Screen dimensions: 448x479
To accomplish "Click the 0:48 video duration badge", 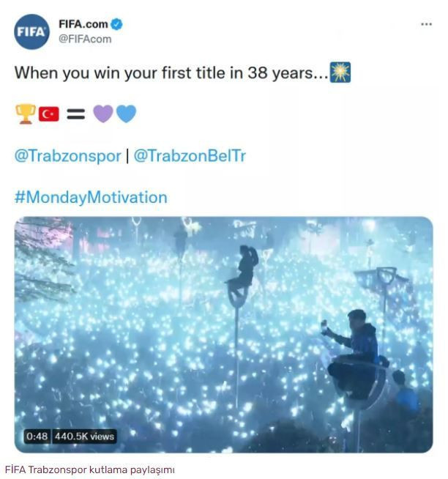I will coord(37,437).
